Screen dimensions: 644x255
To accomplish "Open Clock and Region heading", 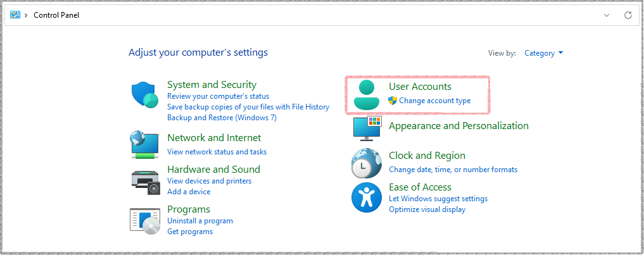I will [427, 156].
